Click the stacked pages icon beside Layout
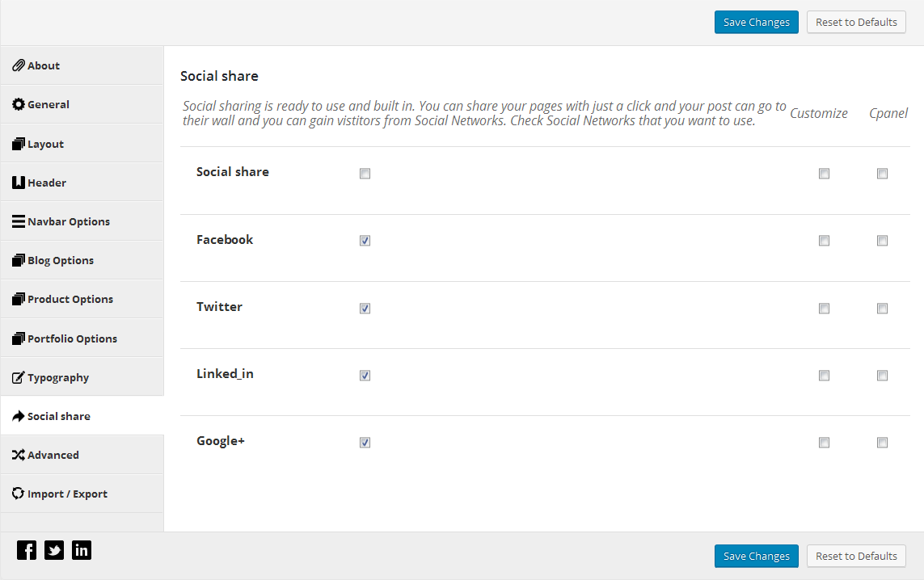Image resolution: width=924 pixels, height=580 pixels. (x=19, y=144)
